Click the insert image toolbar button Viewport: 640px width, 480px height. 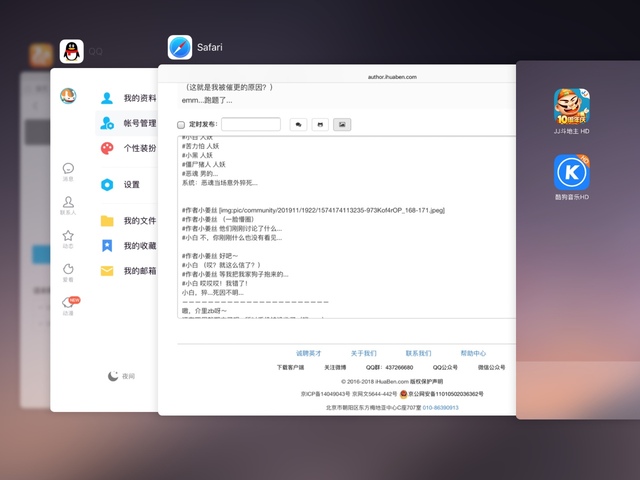click(x=342, y=124)
